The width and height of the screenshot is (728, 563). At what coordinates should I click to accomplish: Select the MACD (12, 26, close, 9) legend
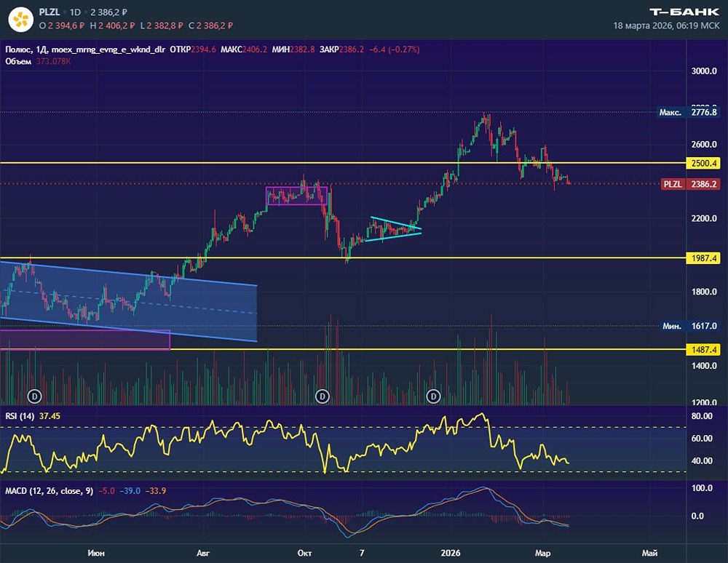pos(49,491)
